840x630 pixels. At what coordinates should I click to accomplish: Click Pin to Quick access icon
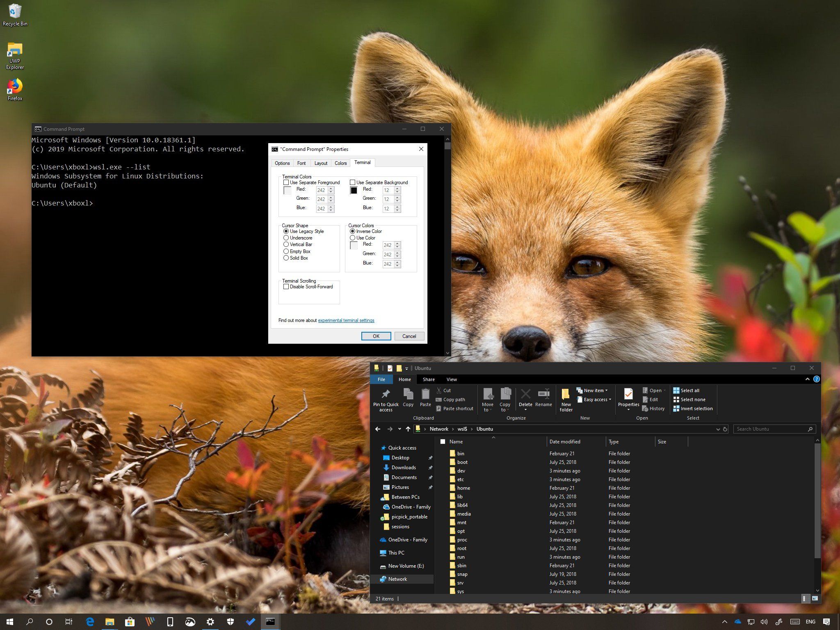tap(386, 394)
